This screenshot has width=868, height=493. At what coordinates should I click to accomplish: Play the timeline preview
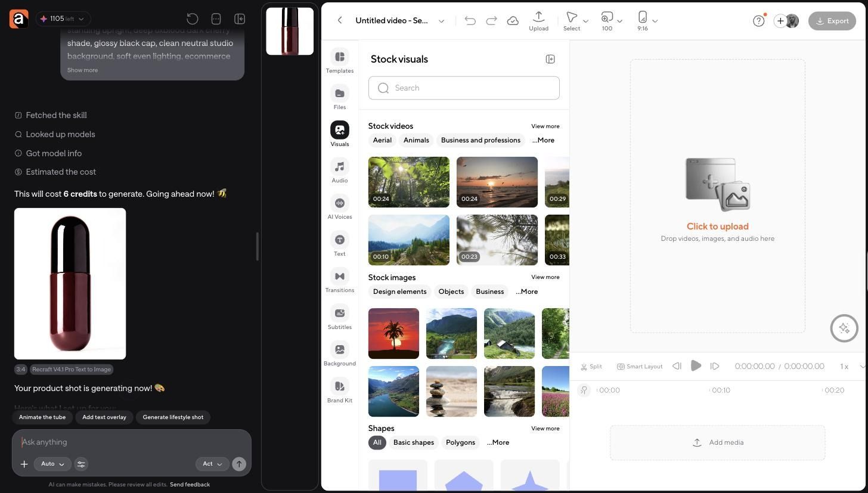[x=696, y=366]
